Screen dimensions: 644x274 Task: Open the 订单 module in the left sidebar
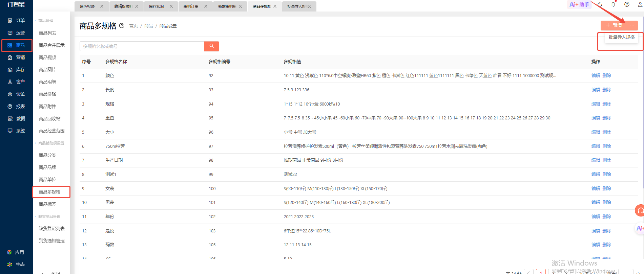pos(16,21)
